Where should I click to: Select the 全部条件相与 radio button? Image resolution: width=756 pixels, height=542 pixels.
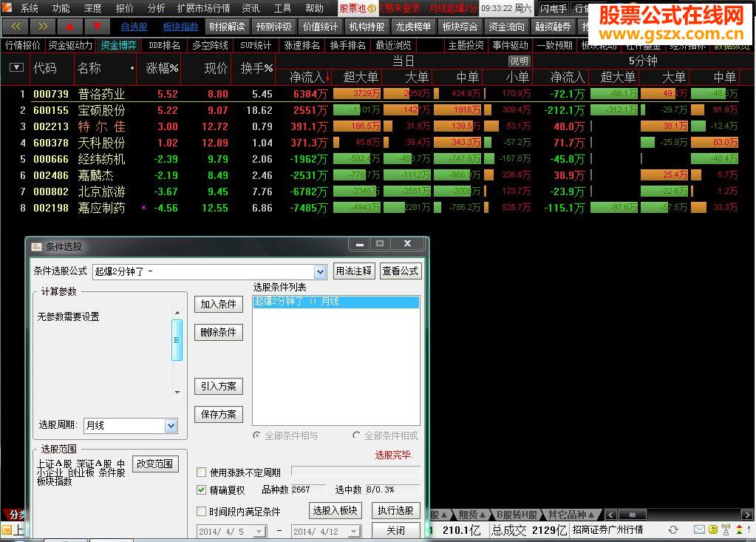[257, 436]
